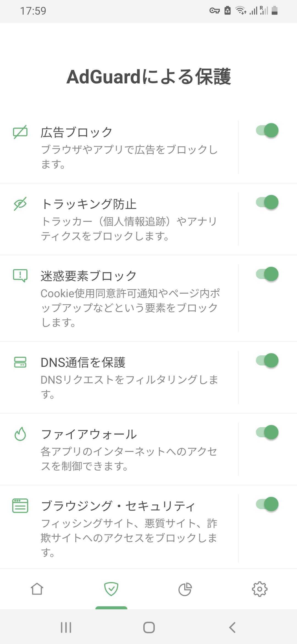This screenshot has width=297, height=644.
Task: Disable the 広告ブロック toggle
Action: 267,130
